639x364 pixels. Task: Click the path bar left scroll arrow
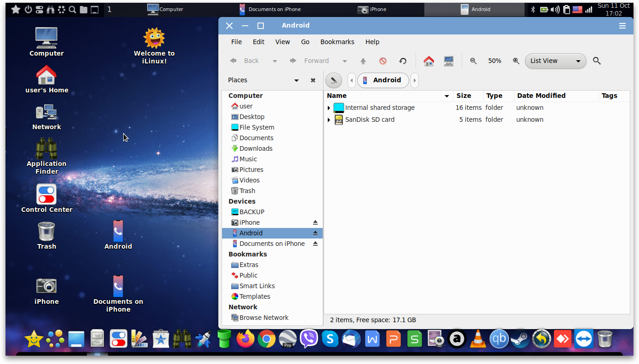pos(352,80)
